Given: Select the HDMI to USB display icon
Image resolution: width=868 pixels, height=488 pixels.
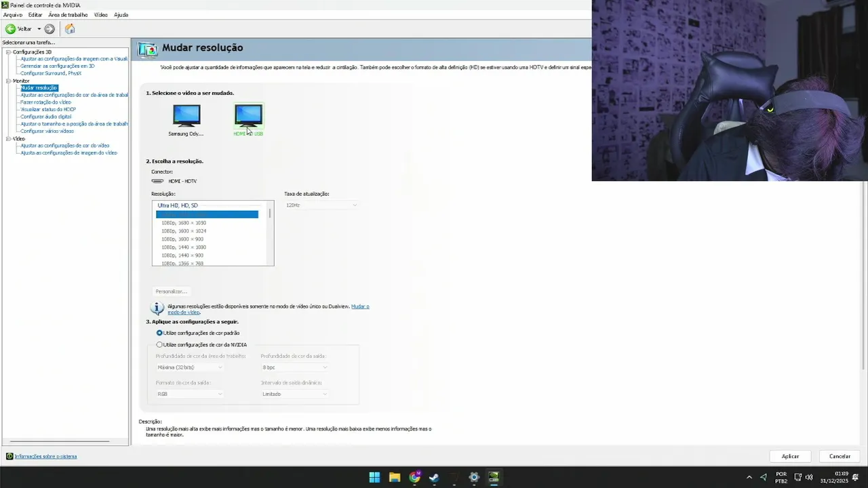Looking at the screenshot, I should [x=248, y=116].
